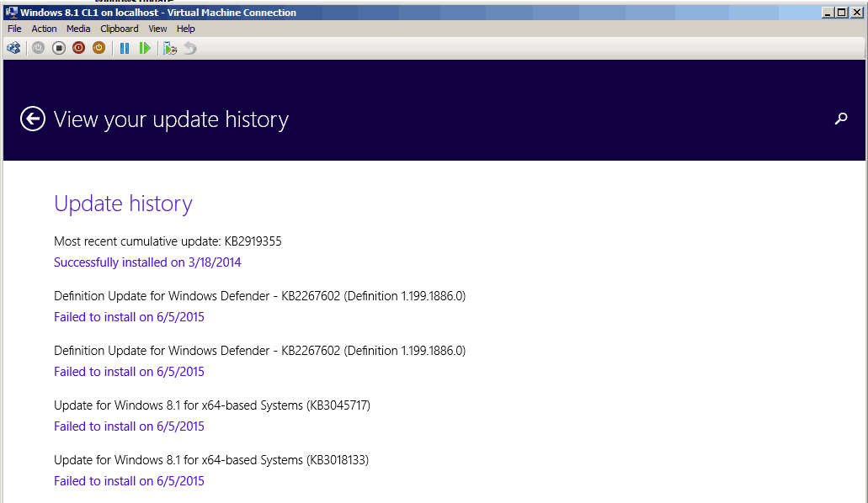Click the Ctrl+Alt+Del toolbar icon
This screenshot has width=868, height=503.
tap(13, 48)
